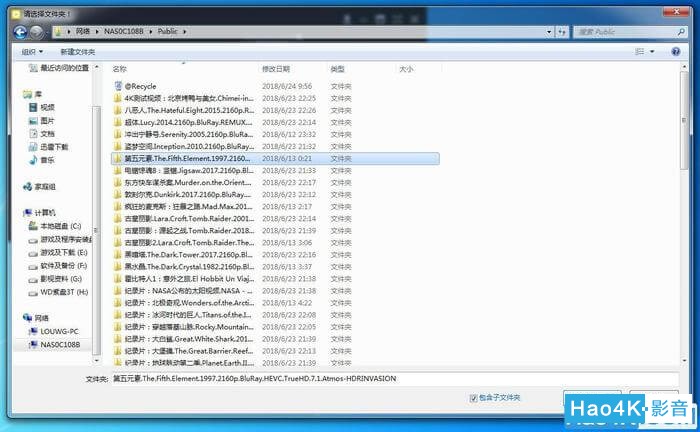
Task: Select the Great.White.Shark folder name
Action: pyautogui.click(x=189, y=339)
